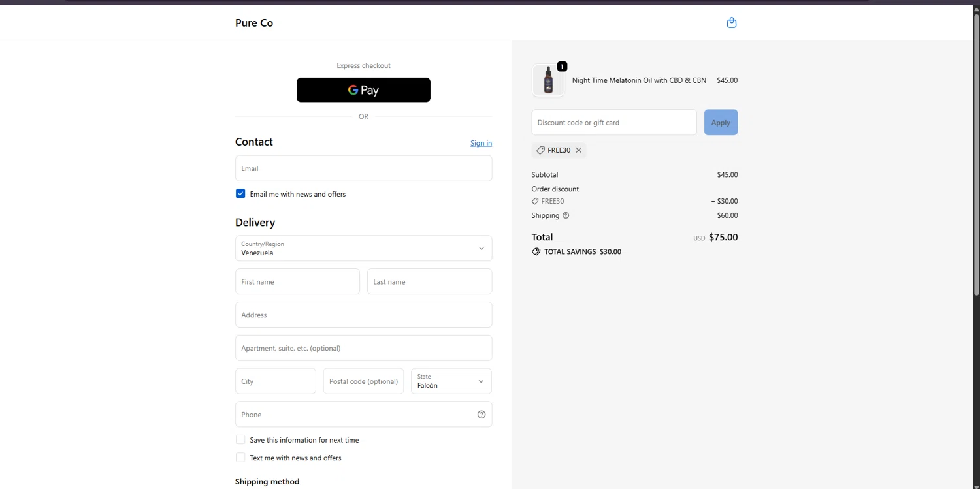980x489 pixels.
Task: Focus the Postal code field
Action: coord(363,381)
